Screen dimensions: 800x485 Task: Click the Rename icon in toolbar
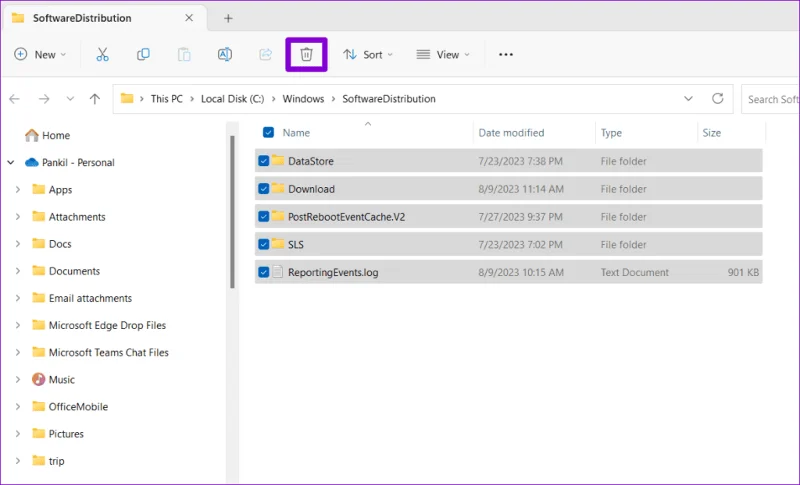point(225,55)
